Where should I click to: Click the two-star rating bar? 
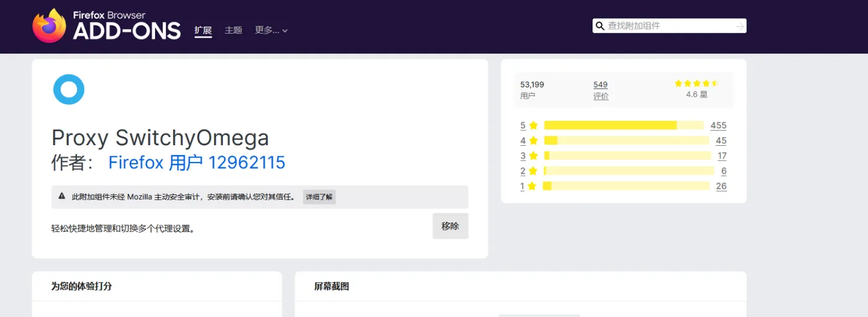click(x=629, y=171)
